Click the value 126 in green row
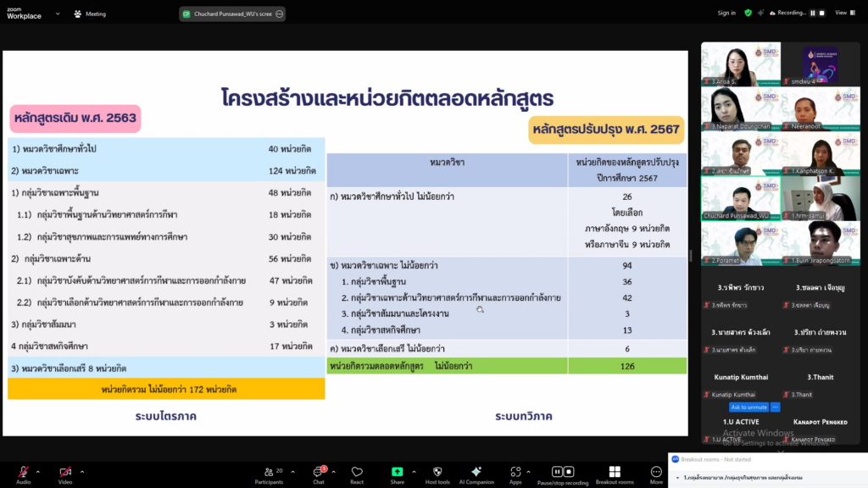The height and width of the screenshot is (488, 868). [627, 366]
